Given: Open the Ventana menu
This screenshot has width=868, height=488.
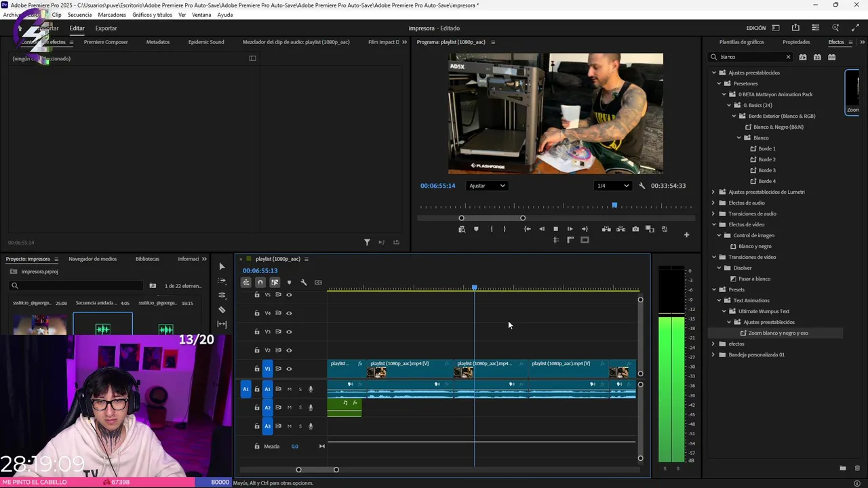Looking at the screenshot, I should click(x=201, y=15).
